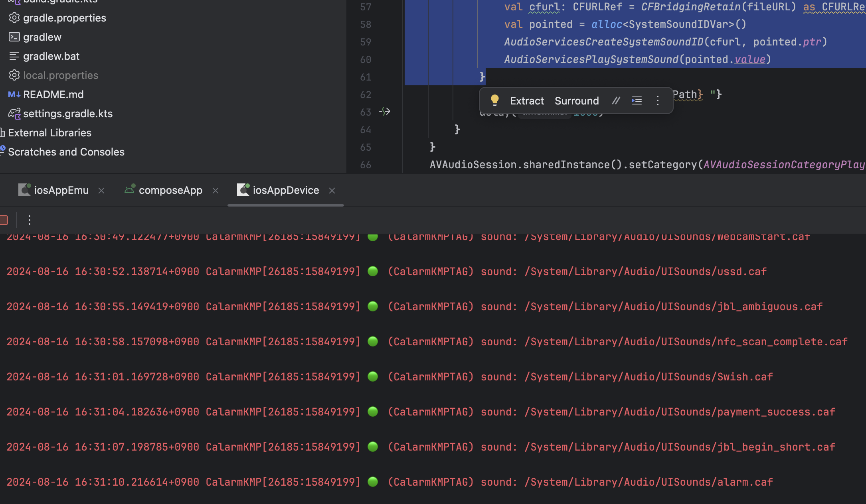866x504 pixels.
Task: Open the floating toolbar more options
Action: tap(658, 101)
